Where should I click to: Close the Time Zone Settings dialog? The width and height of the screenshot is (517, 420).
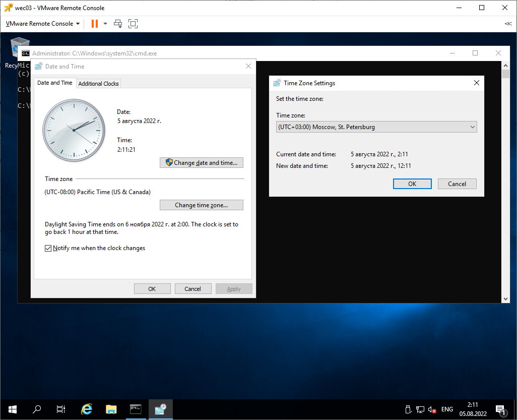pyautogui.click(x=477, y=83)
